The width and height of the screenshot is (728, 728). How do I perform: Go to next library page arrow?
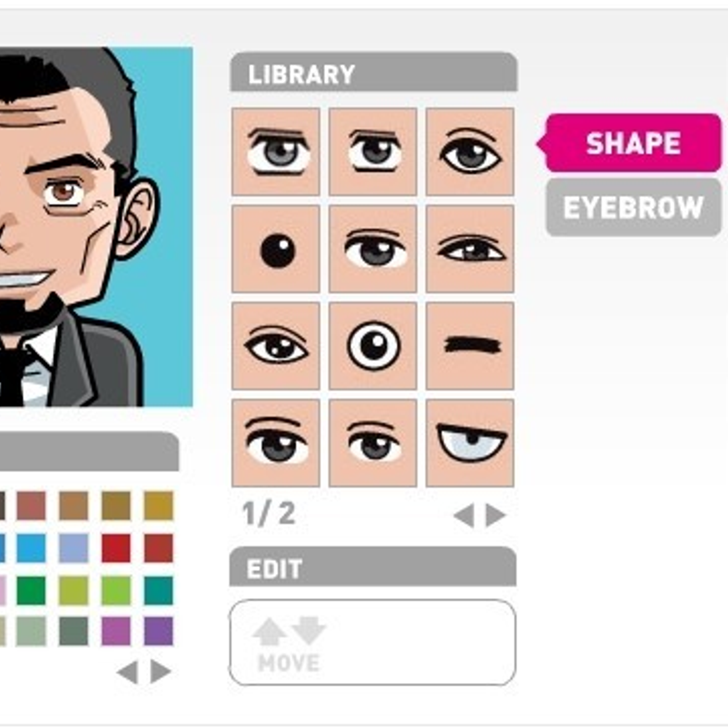point(496,516)
